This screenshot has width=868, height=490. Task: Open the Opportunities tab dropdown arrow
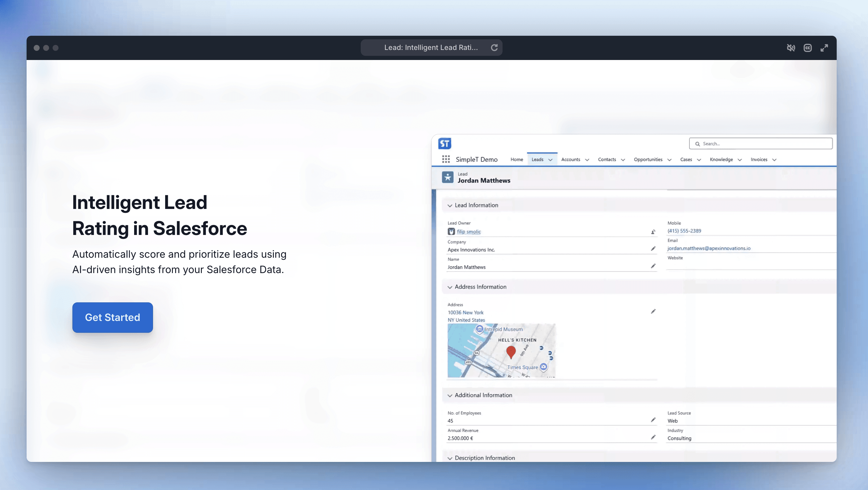[669, 160]
